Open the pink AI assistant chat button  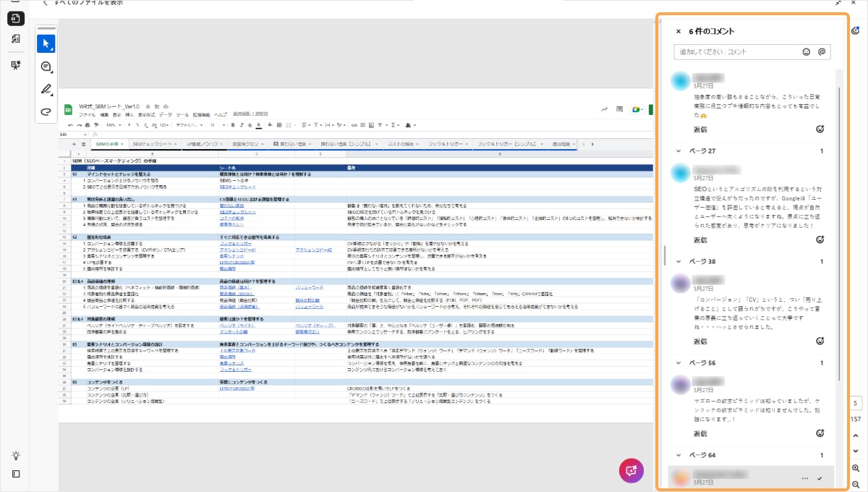click(631, 470)
